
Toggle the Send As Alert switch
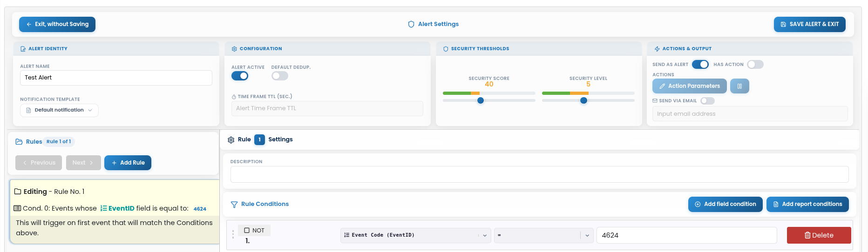700,65
